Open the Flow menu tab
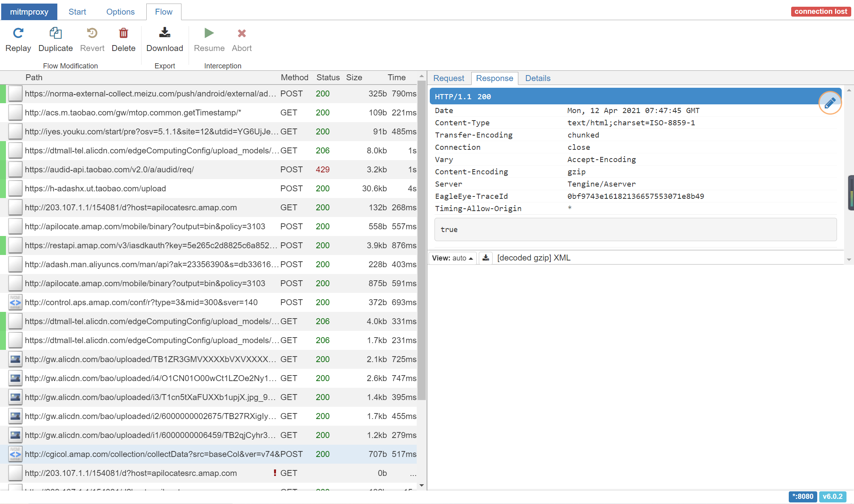The height and width of the screenshot is (504, 854). point(163,11)
